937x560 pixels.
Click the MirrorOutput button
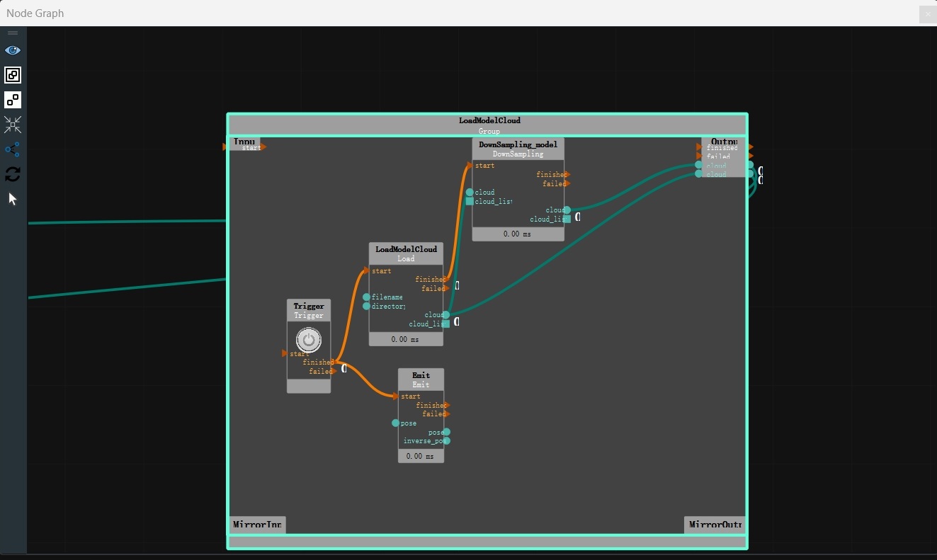click(x=715, y=525)
